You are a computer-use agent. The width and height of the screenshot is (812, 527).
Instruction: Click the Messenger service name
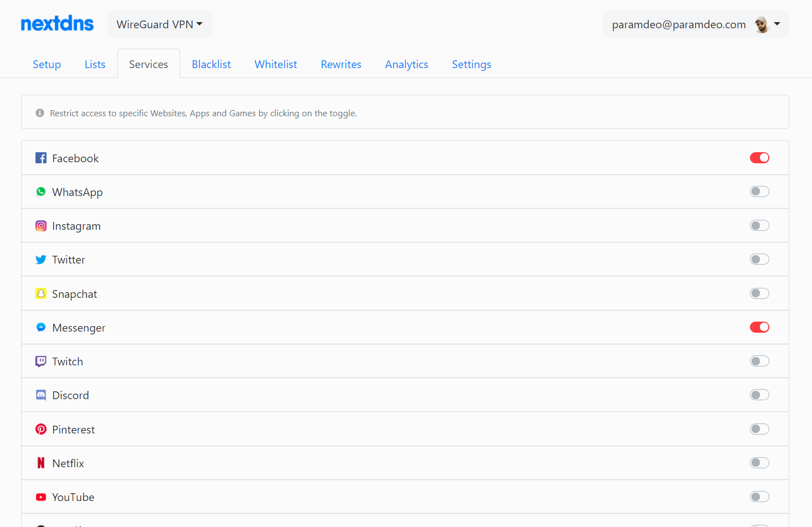[x=79, y=328]
